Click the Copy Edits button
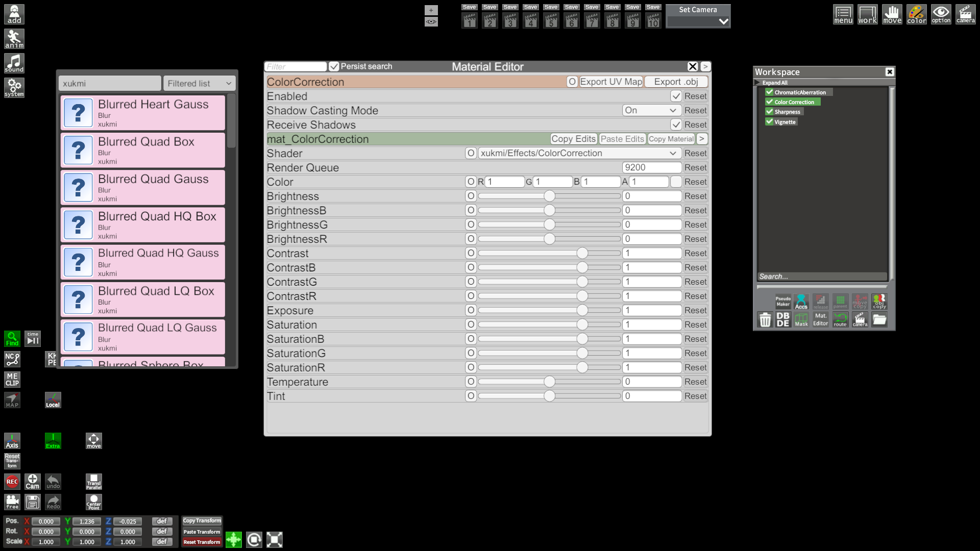Image resolution: width=980 pixels, height=551 pixels. pyautogui.click(x=573, y=139)
